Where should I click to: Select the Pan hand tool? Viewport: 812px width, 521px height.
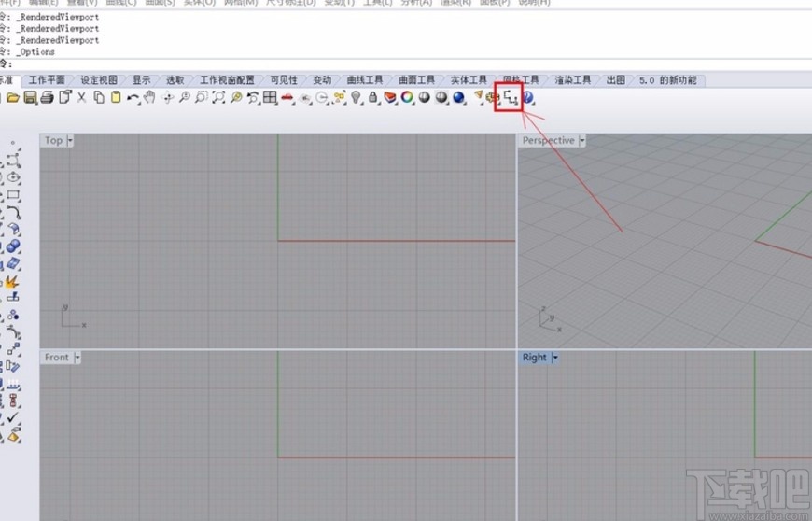[149, 97]
